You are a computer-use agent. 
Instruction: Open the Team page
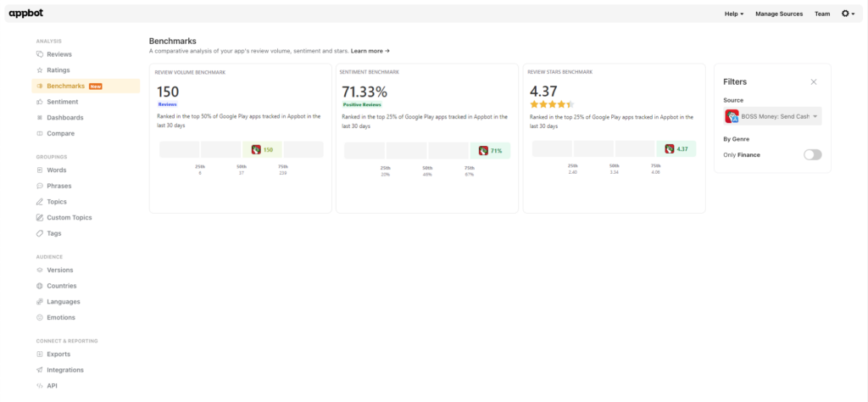[822, 14]
